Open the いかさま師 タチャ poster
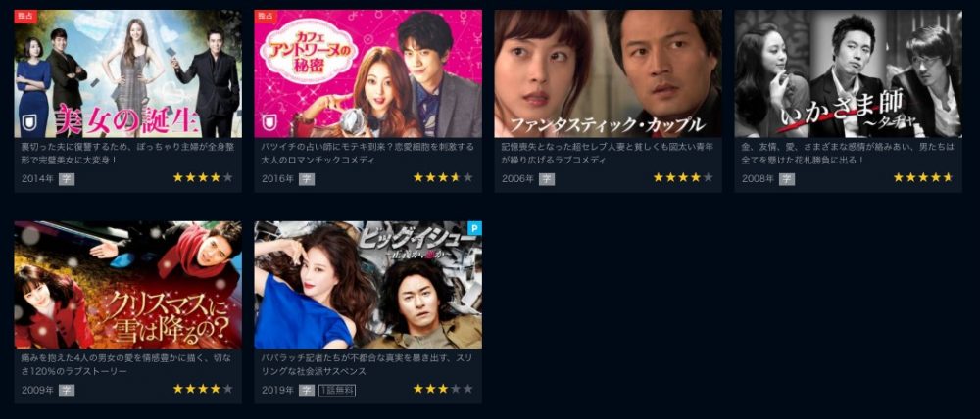This screenshot has width=980, height=419. pyautogui.click(x=848, y=73)
